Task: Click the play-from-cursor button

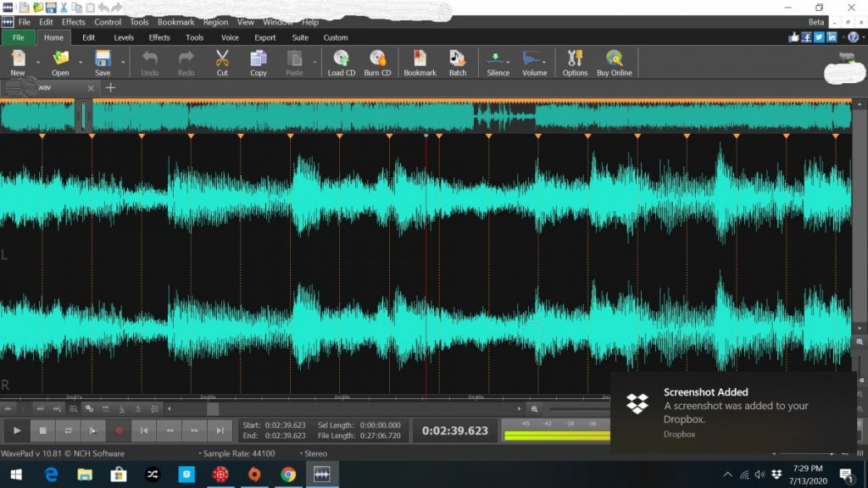Action: coord(93,430)
